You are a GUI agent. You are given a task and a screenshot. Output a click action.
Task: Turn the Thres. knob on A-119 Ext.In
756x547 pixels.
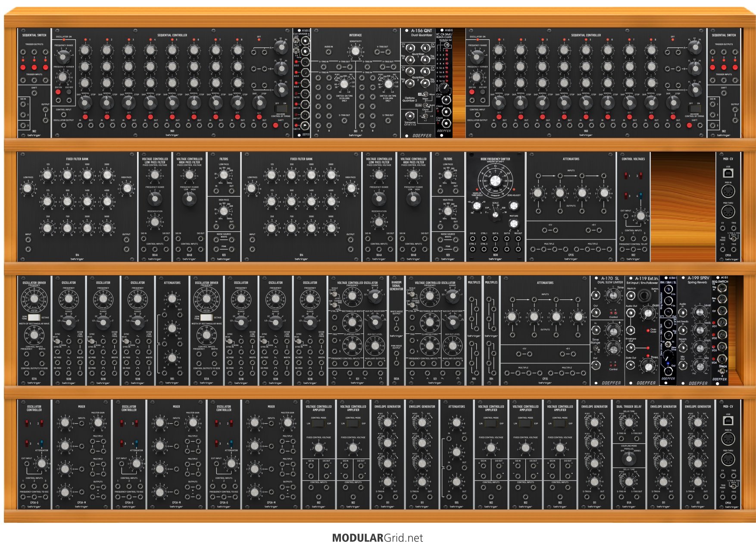pyautogui.click(x=648, y=367)
